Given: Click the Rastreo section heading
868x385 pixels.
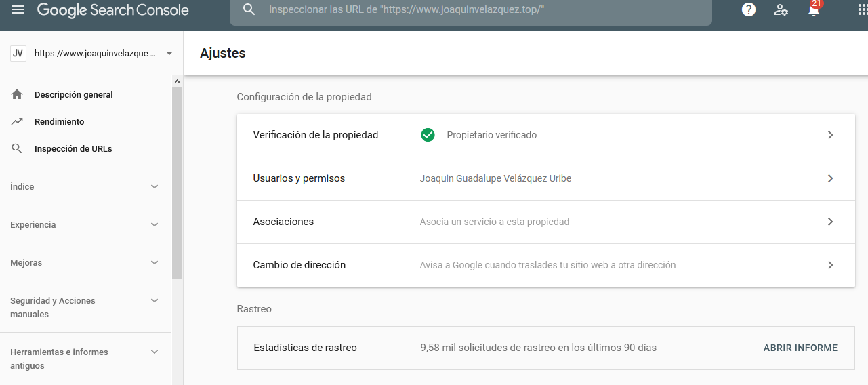Looking at the screenshot, I should click(x=254, y=309).
